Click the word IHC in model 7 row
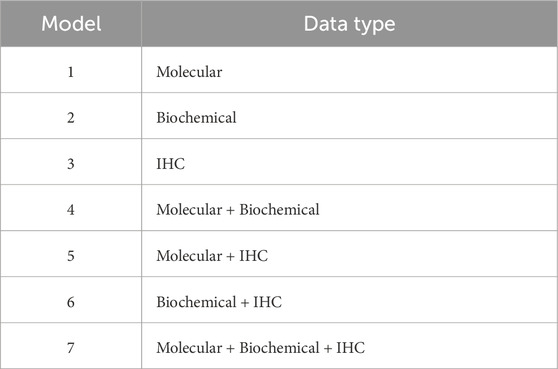Viewport: 558px width, 369px height. point(351,348)
